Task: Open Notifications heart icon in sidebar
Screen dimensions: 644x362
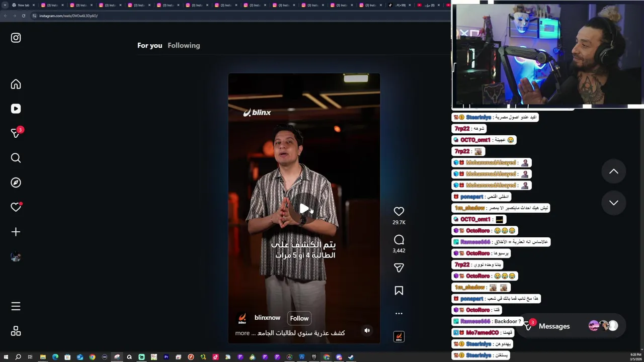Action: point(16,207)
